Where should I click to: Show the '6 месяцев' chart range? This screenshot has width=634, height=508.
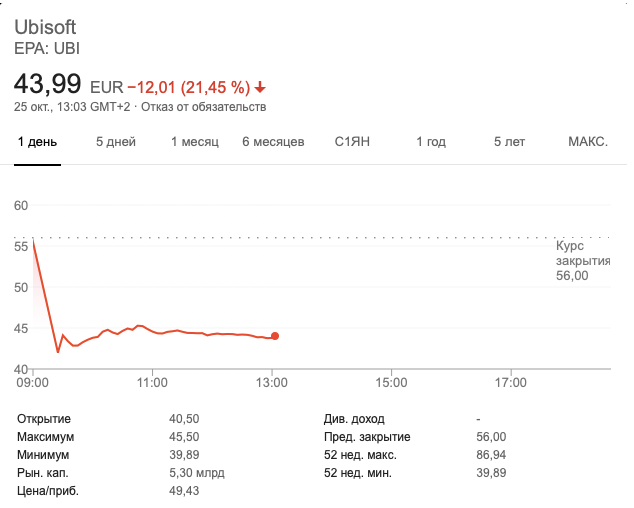273,142
